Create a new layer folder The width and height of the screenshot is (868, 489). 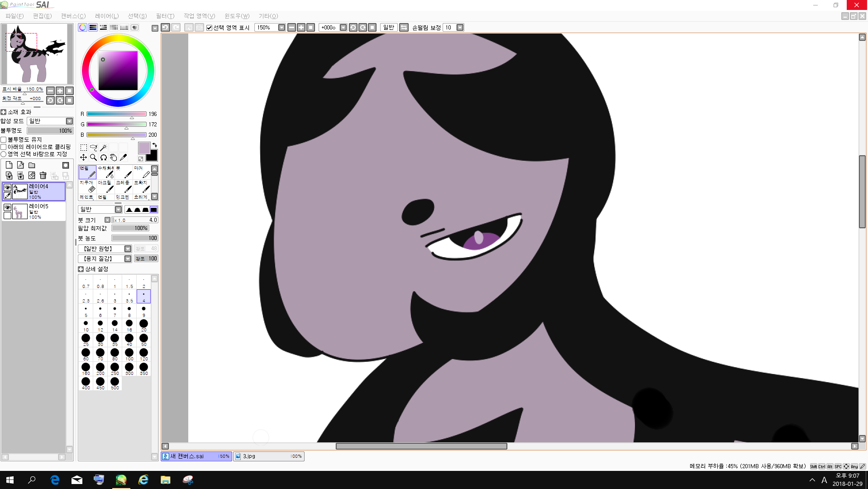pyautogui.click(x=32, y=165)
